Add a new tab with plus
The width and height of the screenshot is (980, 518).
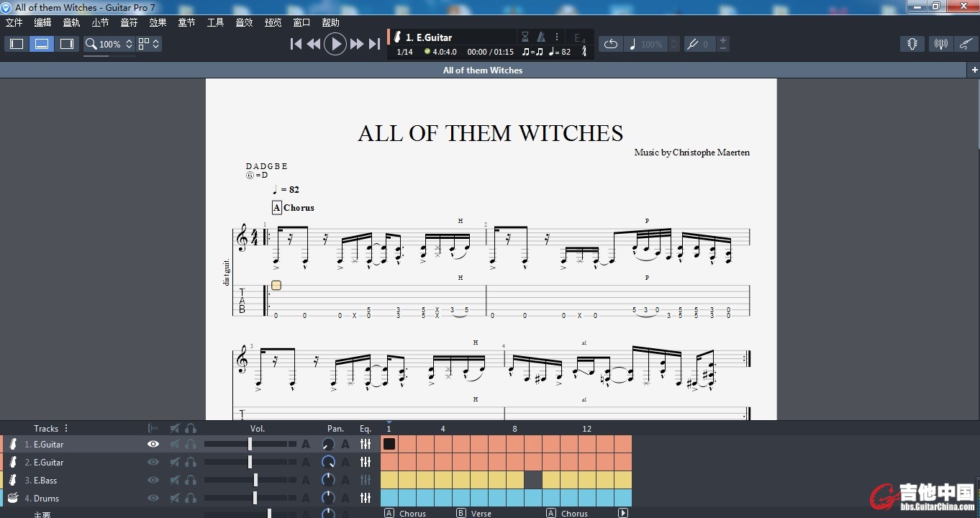(x=974, y=70)
